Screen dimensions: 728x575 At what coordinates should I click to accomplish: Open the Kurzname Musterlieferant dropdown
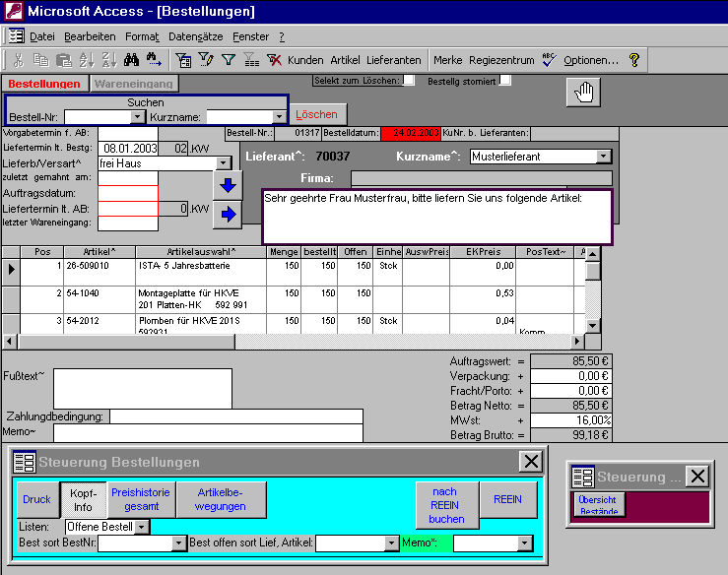pyautogui.click(x=604, y=157)
